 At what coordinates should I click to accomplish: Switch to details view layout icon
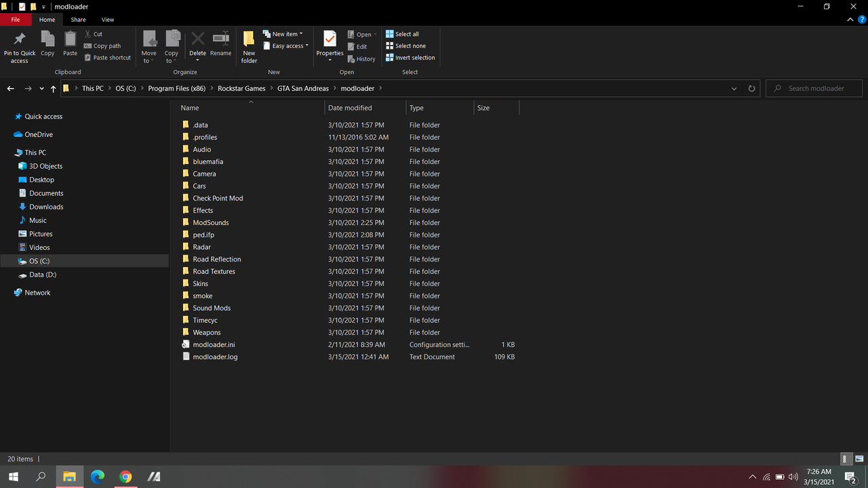click(x=846, y=459)
